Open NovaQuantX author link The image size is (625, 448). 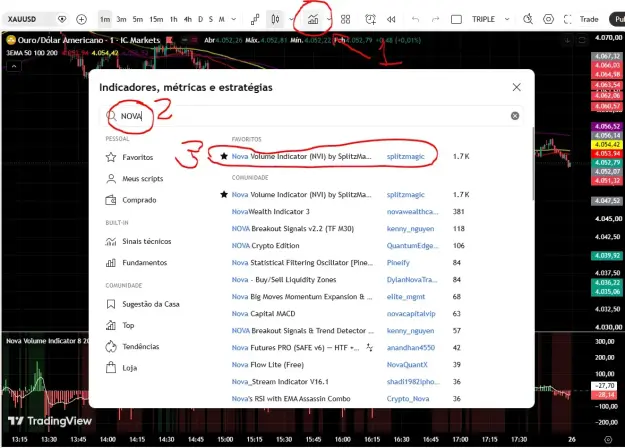[x=407, y=365]
